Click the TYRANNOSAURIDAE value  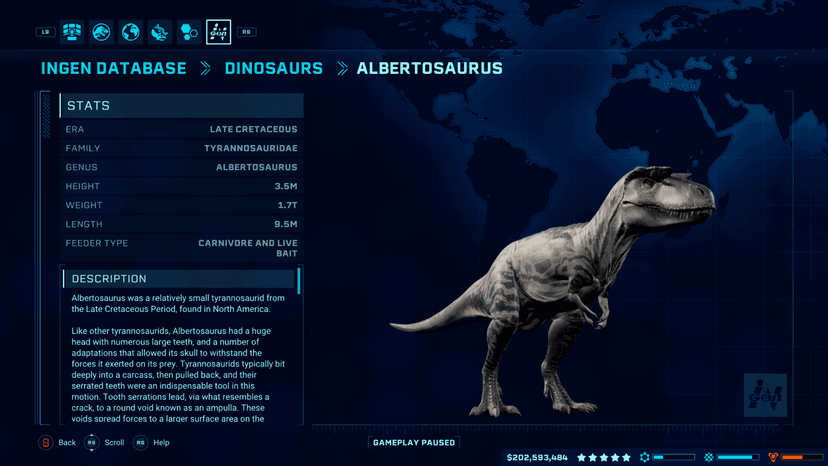coord(251,148)
